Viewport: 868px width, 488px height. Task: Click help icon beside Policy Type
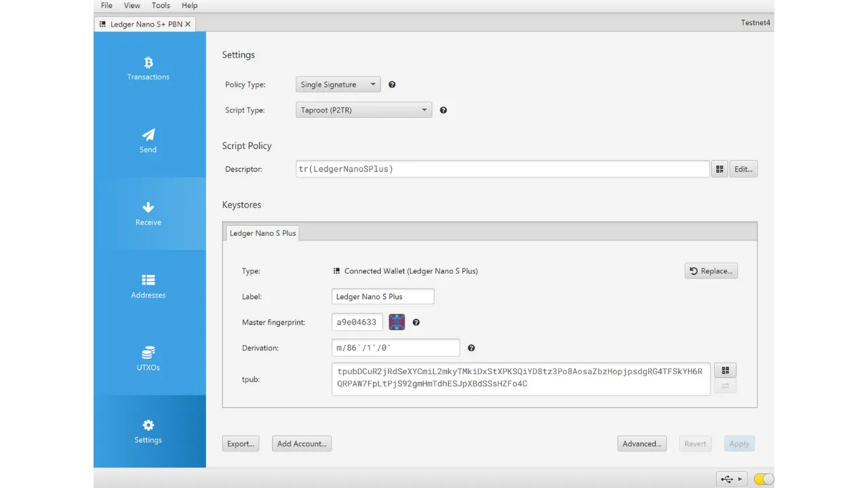[x=392, y=85]
